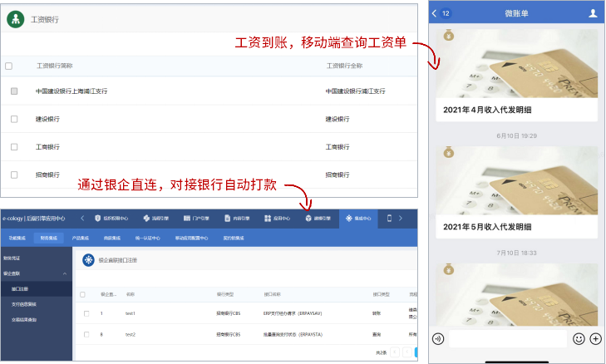Click the 集成中心 snowflake icon in top nav

pos(349,219)
